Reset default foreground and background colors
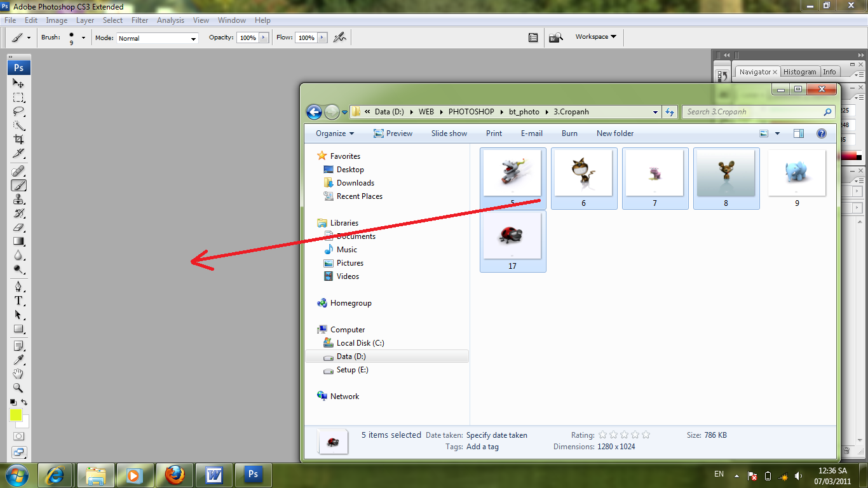 pyautogui.click(x=13, y=402)
